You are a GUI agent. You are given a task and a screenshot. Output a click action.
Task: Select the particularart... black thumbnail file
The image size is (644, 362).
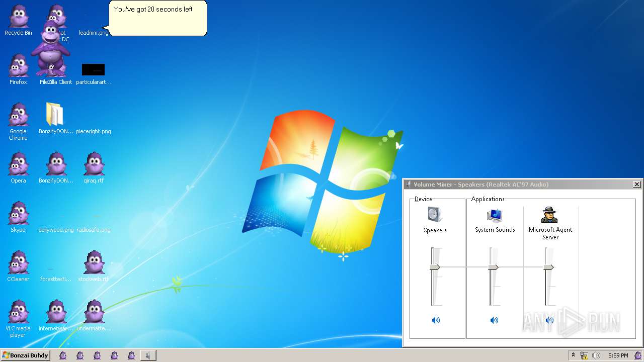point(93,69)
